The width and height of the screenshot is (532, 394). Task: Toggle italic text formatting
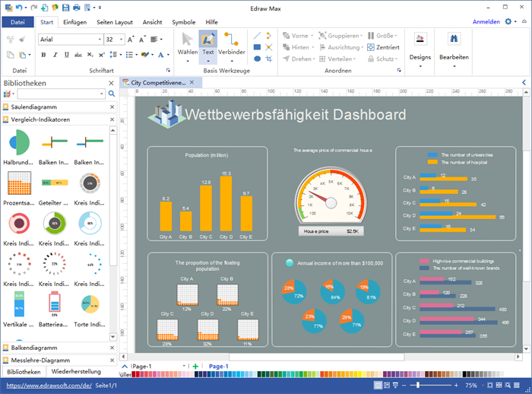tap(56, 56)
